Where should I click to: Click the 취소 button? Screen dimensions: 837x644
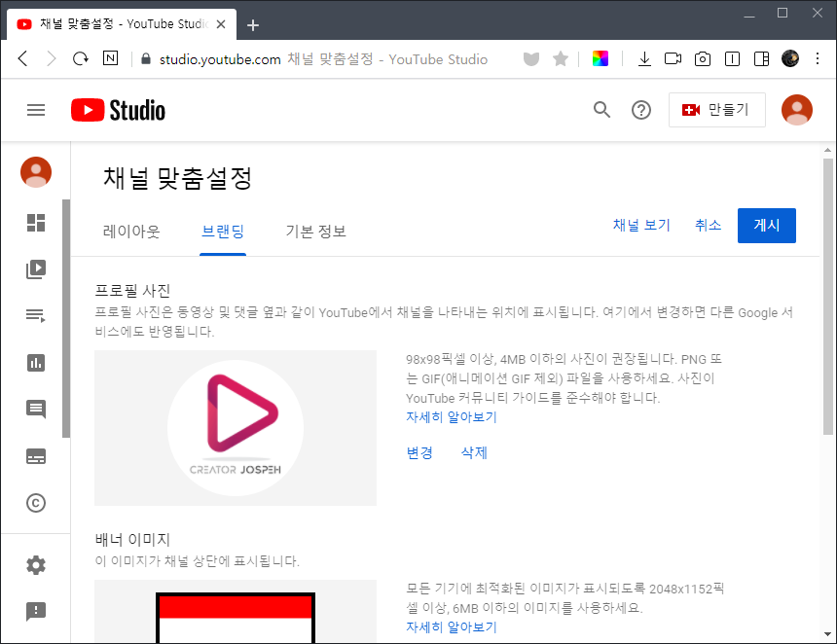(x=708, y=225)
